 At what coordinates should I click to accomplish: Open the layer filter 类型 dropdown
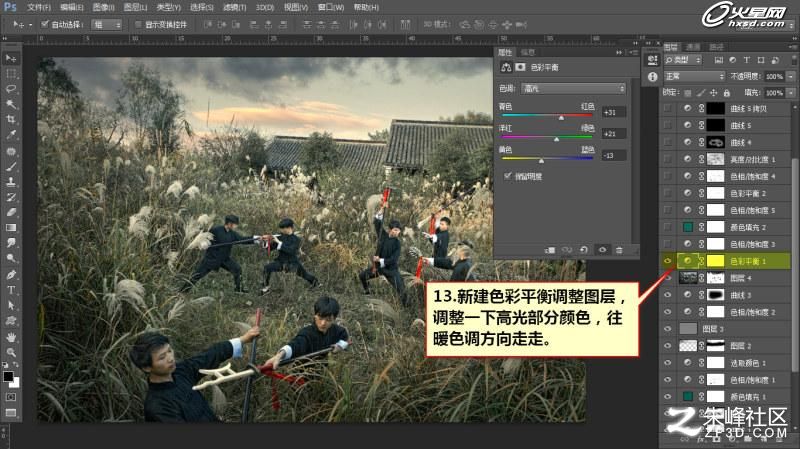coord(683,60)
